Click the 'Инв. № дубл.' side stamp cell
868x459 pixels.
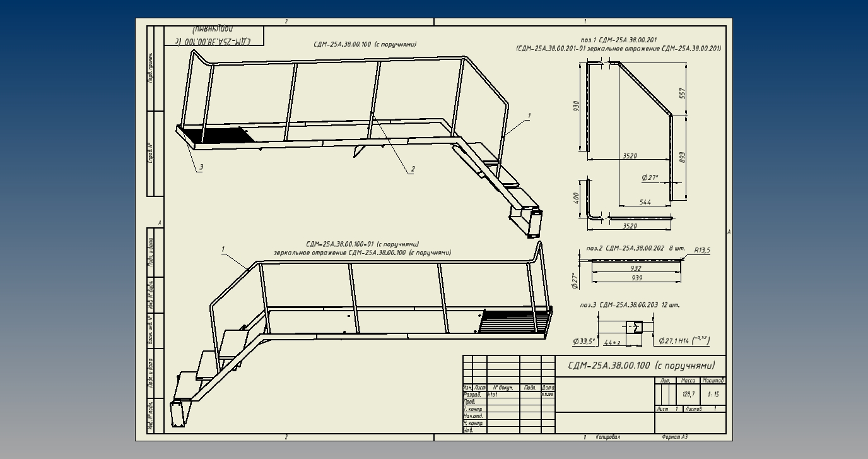(151, 295)
